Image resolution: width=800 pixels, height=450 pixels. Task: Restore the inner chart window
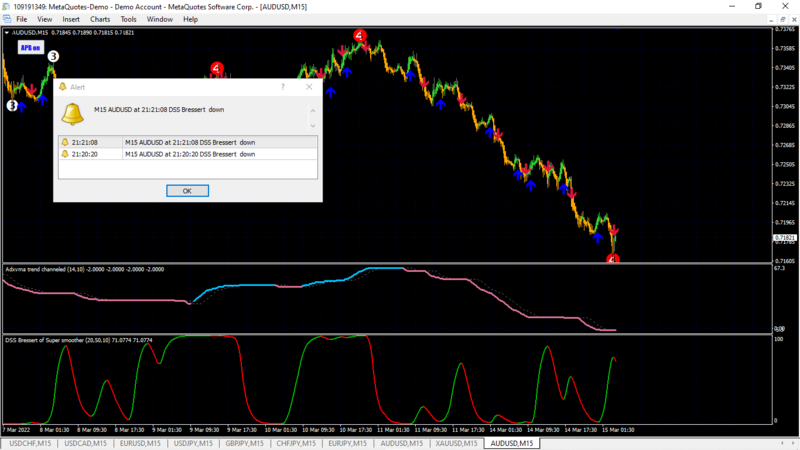783,19
